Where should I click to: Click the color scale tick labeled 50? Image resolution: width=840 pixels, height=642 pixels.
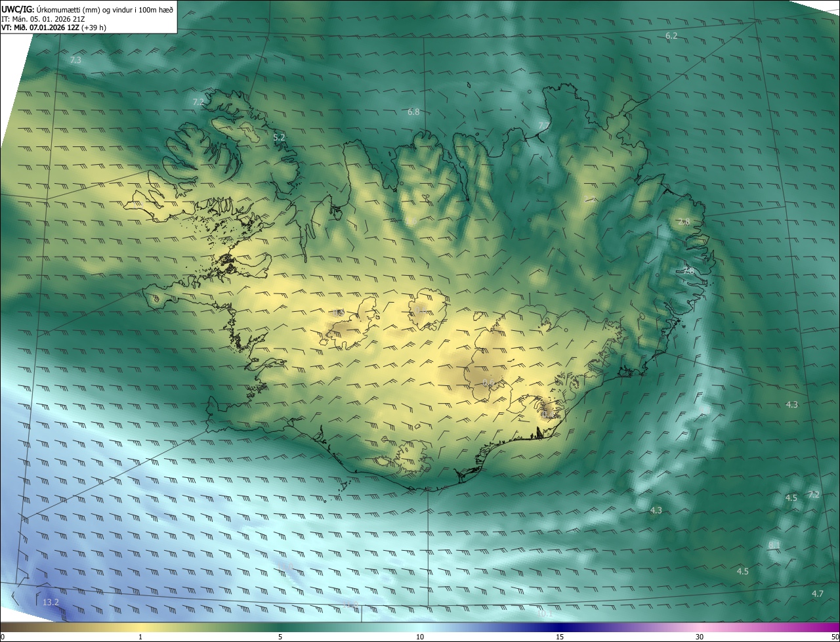coord(835,637)
